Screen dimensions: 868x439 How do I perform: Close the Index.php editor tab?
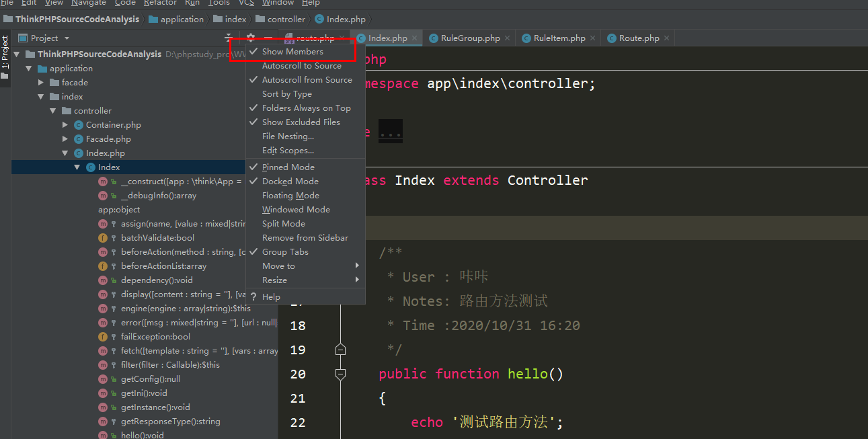[414, 38]
